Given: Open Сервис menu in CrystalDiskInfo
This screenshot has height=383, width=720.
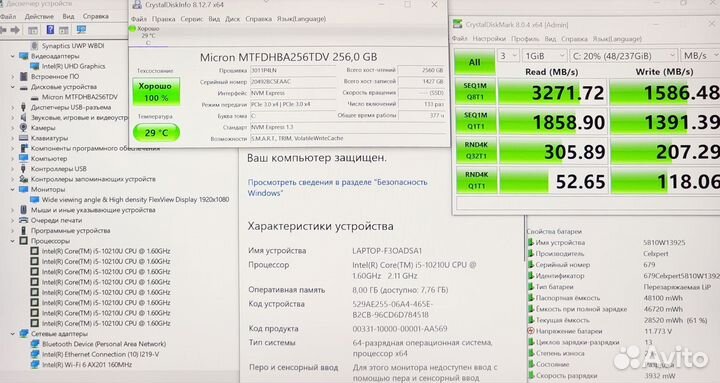Looking at the screenshot, I should pyautogui.click(x=192, y=19).
